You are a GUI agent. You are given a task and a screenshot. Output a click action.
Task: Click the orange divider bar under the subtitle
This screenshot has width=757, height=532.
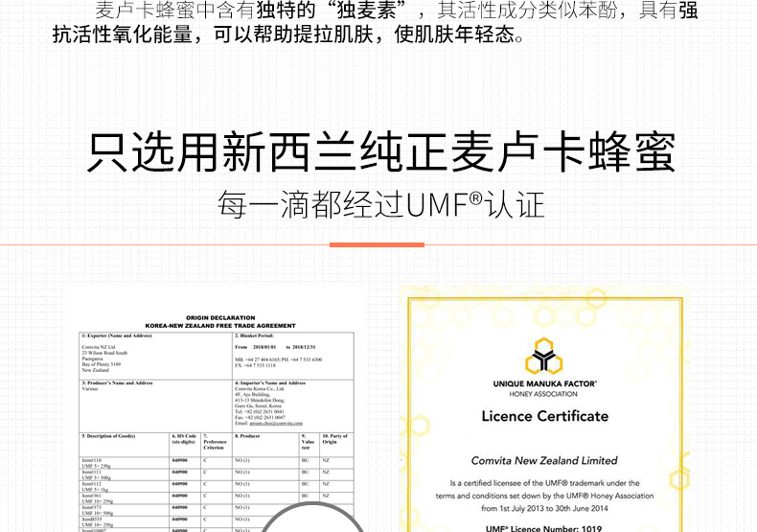377,244
